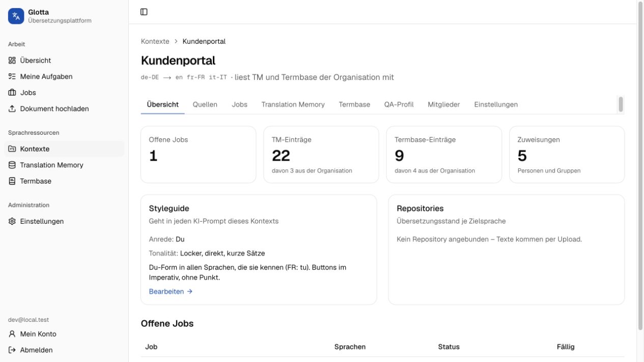Screen dimensions: 644x362
Task: Click the Termbase book icon
Action: tap(12, 181)
